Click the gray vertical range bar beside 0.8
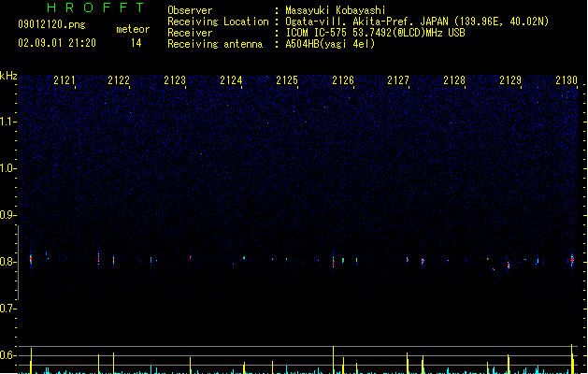 click(x=18, y=263)
